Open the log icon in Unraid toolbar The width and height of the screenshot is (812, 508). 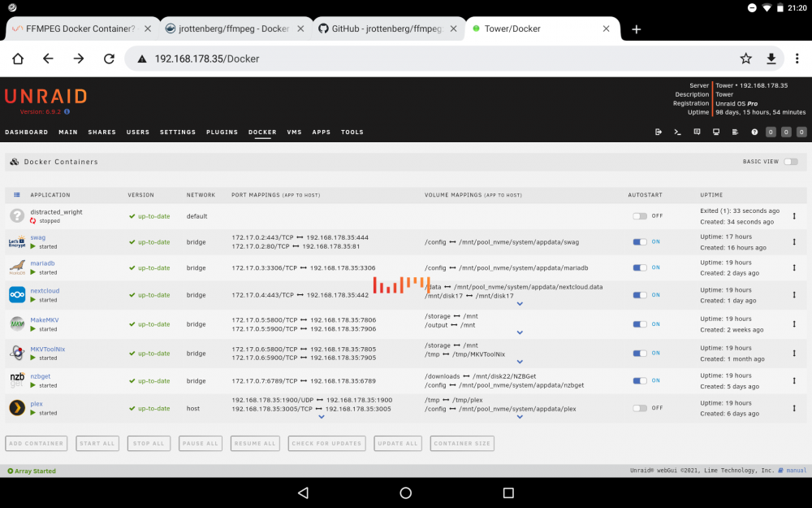tap(735, 132)
